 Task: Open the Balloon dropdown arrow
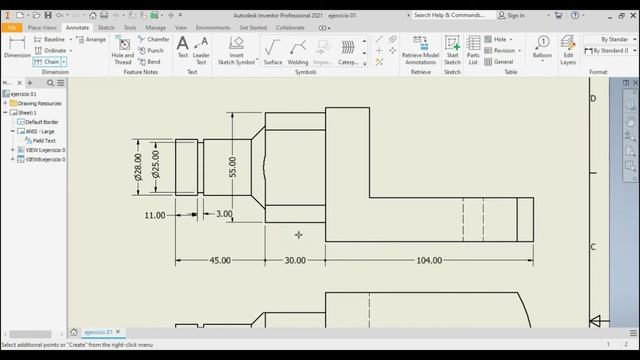pyautogui.click(x=542, y=61)
